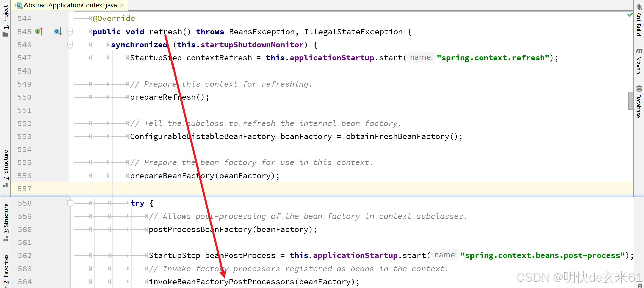The height and width of the screenshot is (288, 644).
Task: Click line number 557 in the gutter
Action: coord(24,189)
